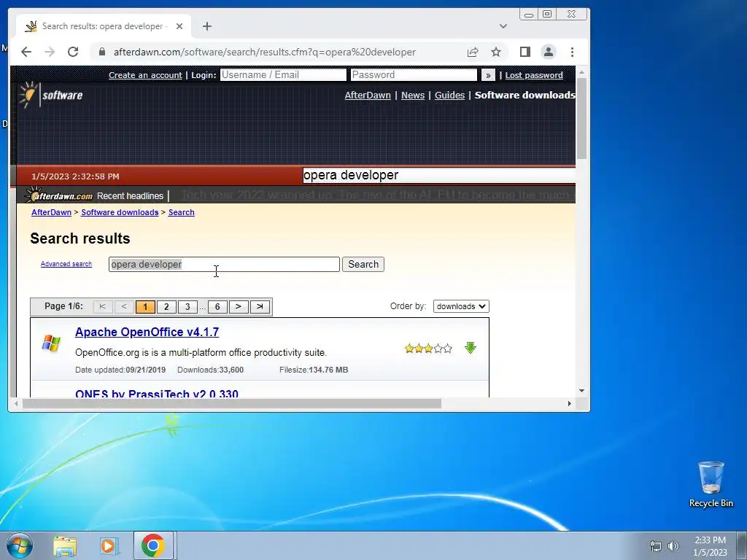The image size is (747, 560).
Task: Go to next results page arrow
Action: coord(239,307)
